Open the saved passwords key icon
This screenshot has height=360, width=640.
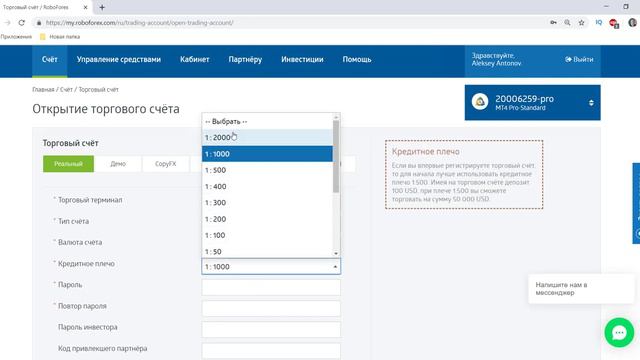click(553, 23)
